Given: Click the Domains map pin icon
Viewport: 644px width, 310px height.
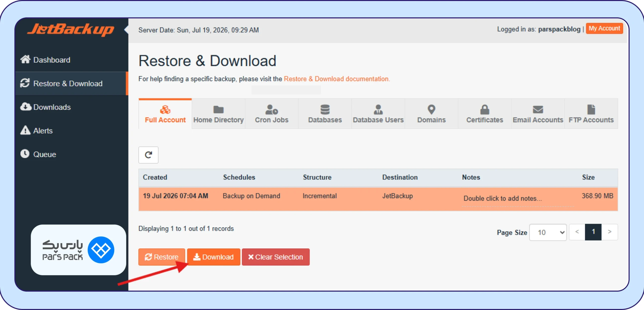Looking at the screenshot, I should [431, 110].
